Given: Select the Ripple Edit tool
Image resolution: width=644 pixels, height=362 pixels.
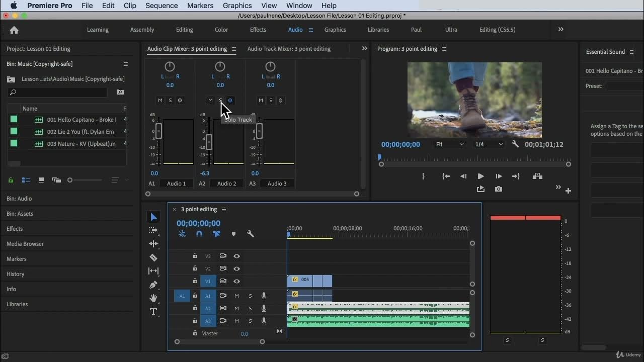Looking at the screenshot, I should click(153, 244).
